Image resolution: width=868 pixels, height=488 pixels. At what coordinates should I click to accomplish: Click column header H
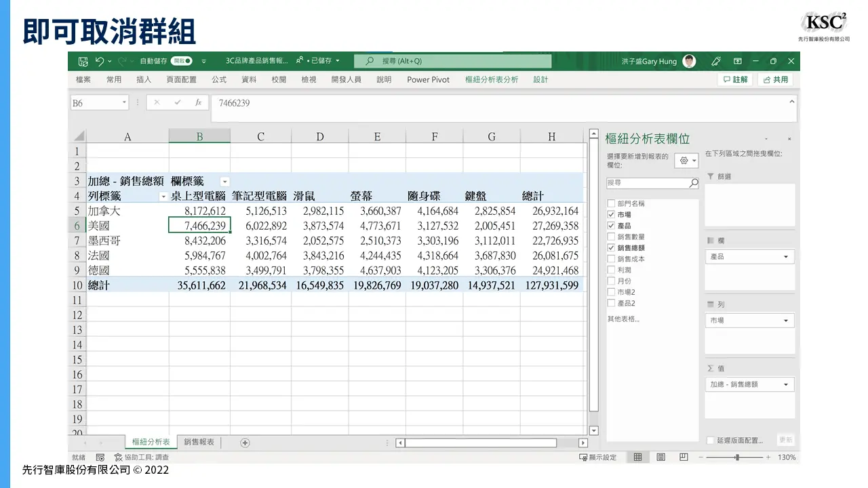pos(552,136)
